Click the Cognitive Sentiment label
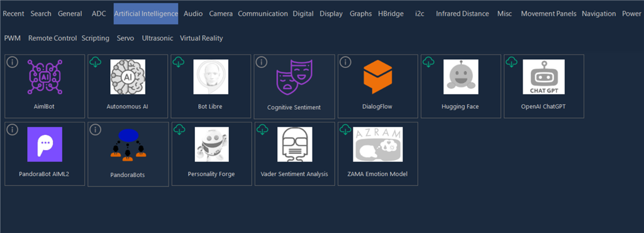This screenshot has height=233, width=644. point(294,107)
